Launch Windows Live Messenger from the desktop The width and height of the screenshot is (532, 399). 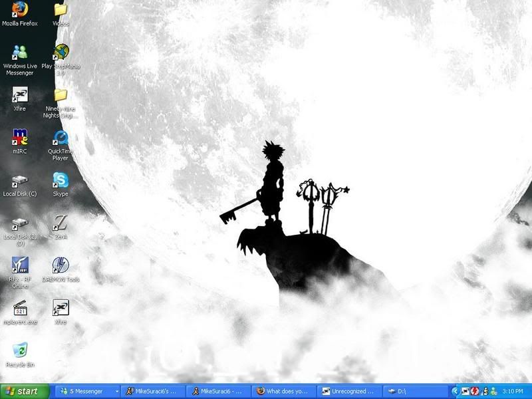coord(20,60)
